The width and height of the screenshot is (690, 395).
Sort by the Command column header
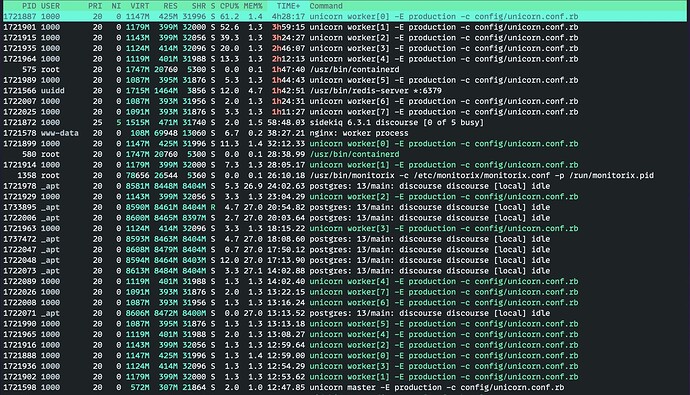[326, 6]
